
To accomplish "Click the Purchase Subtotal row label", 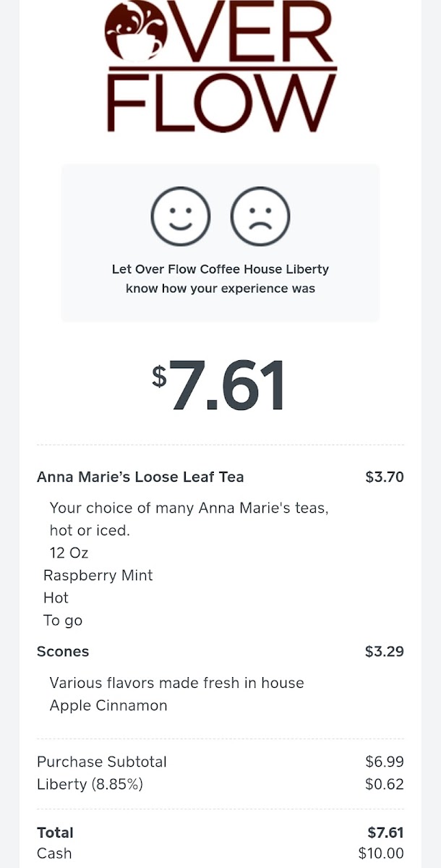I will point(102,762).
